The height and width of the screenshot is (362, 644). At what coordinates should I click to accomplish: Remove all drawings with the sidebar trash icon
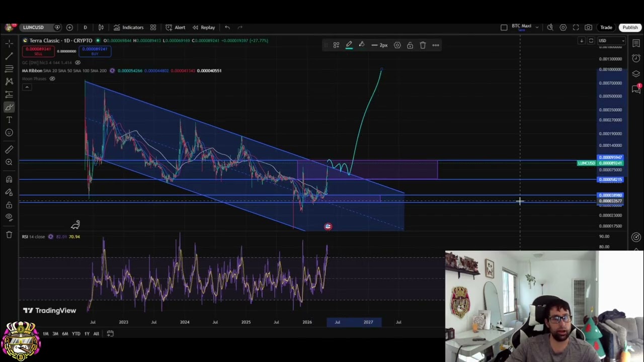9,234
